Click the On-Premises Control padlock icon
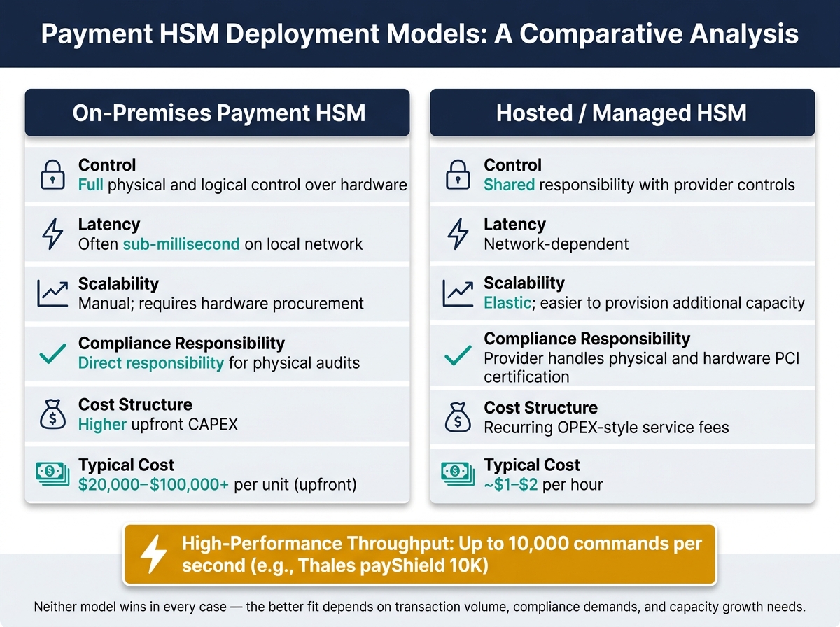Screen dimensions: 840x627 pyautogui.click(x=53, y=175)
